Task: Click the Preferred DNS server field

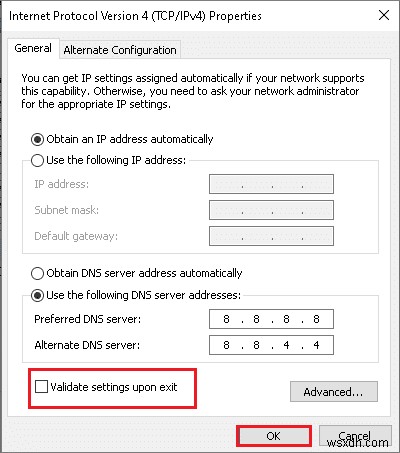Action: 271,319
